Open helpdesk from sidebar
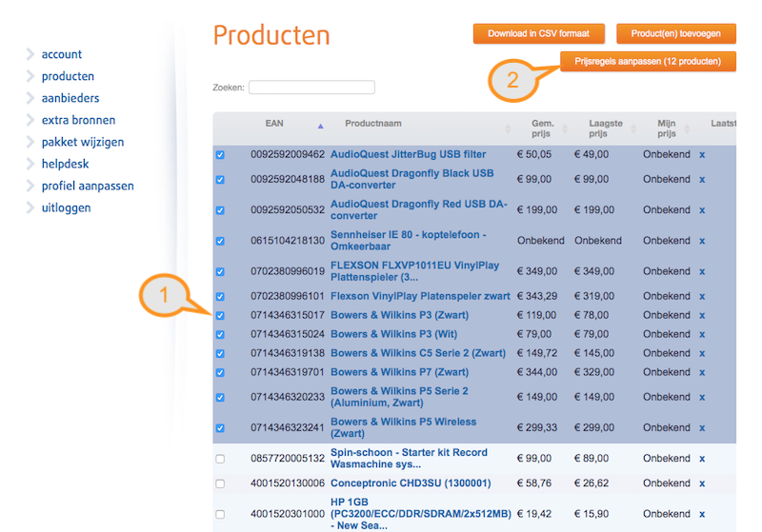762x532 pixels. pos(65,164)
